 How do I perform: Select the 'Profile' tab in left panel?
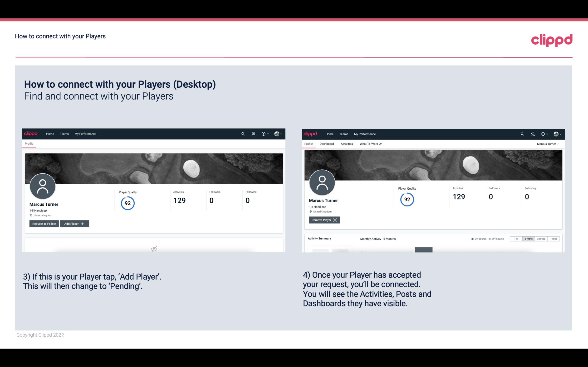tap(29, 143)
